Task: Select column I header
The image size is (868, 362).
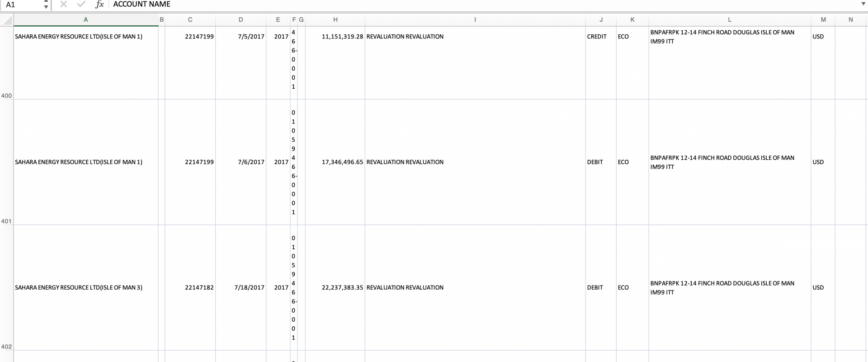Action: [x=475, y=20]
